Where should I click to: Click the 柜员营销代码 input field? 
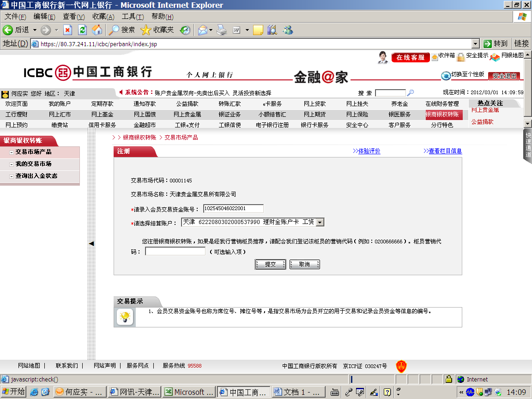[x=175, y=251]
